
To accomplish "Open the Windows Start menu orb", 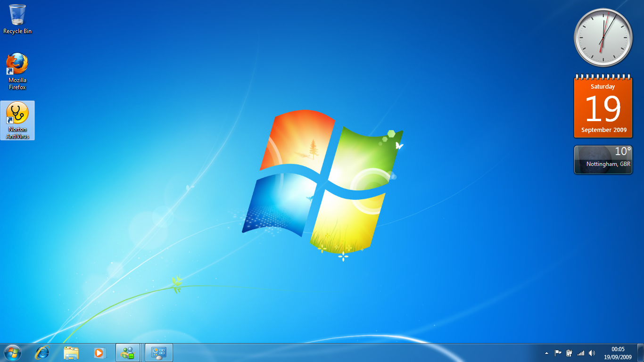I will [x=13, y=353].
